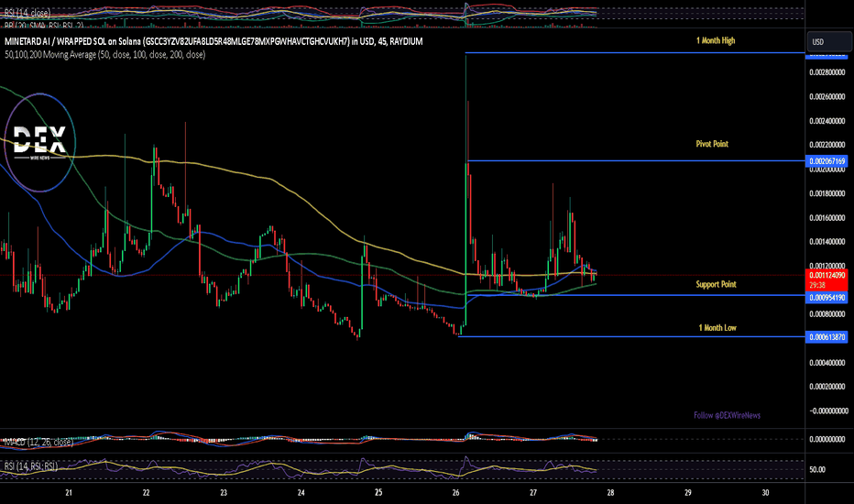This screenshot has height=504, width=854.
Task: Click date 24 on the time axis
Action: pos(301,493)
